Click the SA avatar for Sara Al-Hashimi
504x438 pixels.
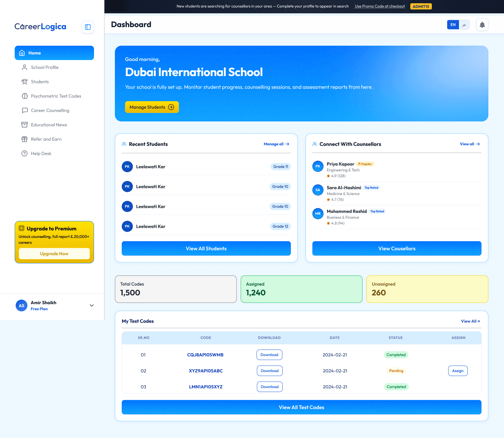[x=318, y=190]
